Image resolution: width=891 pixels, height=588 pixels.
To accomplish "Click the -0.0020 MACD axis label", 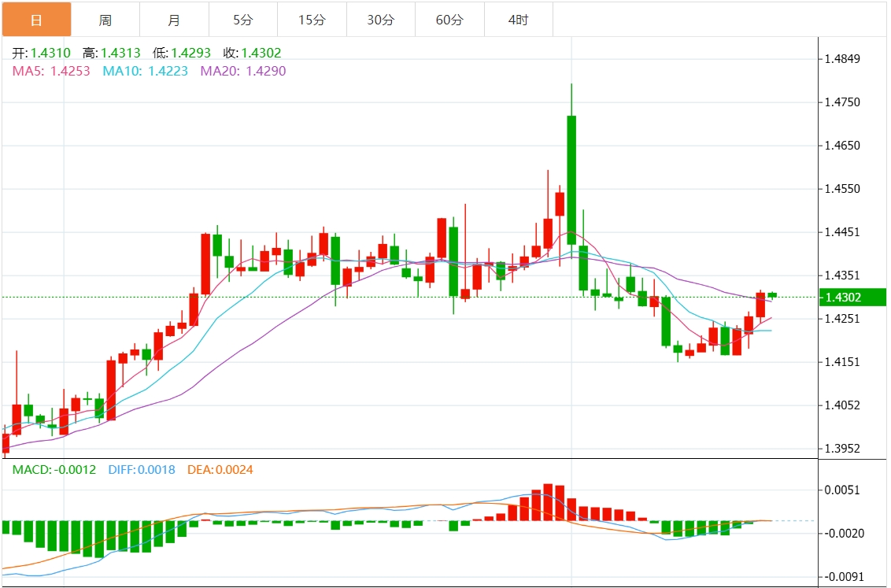I will pyautogui.click(x=844, y=534).
